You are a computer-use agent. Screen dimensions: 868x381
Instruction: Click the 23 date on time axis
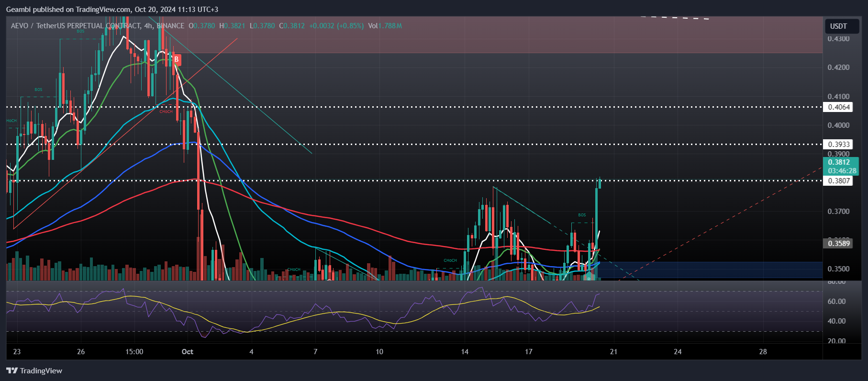click(17, 352)
